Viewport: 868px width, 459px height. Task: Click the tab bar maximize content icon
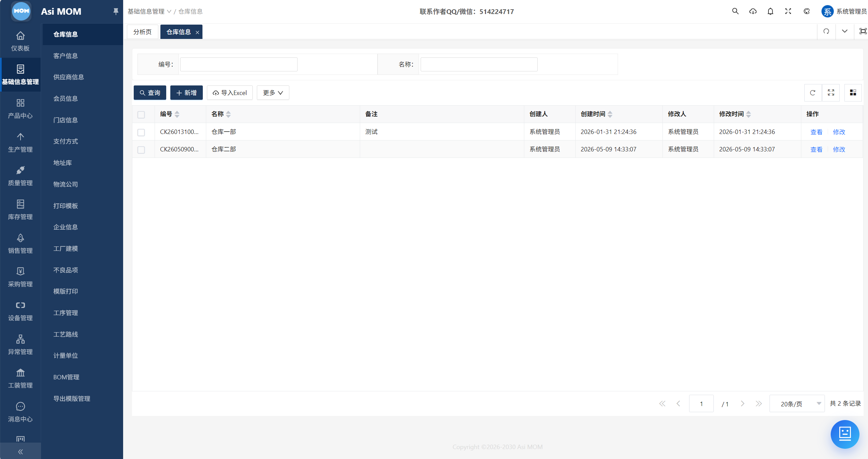click(863, 31)
